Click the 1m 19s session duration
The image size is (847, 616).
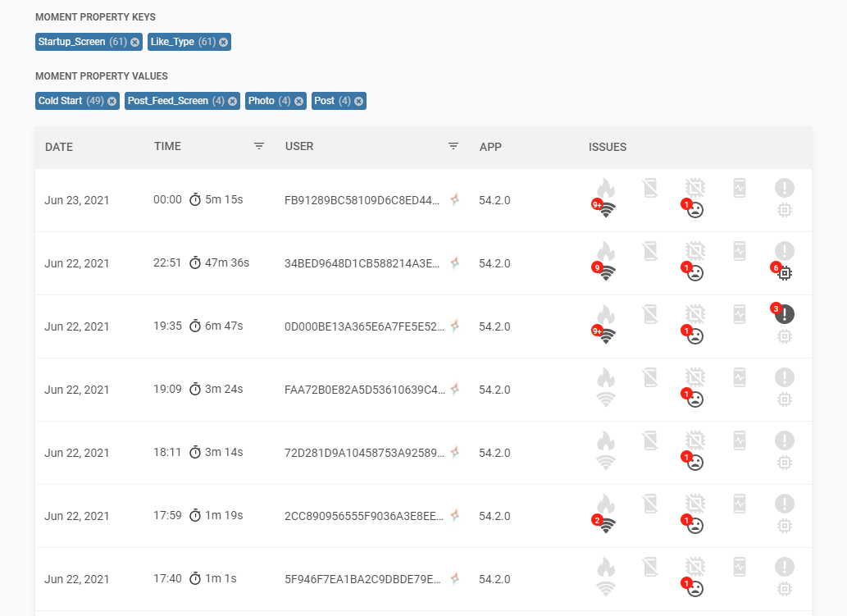click(224, 516)
